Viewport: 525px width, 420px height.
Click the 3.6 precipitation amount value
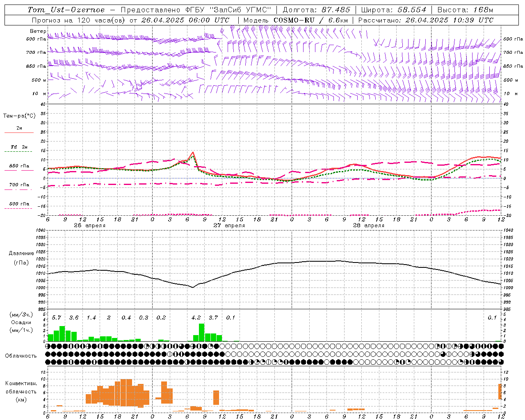(x=74, y=318)
